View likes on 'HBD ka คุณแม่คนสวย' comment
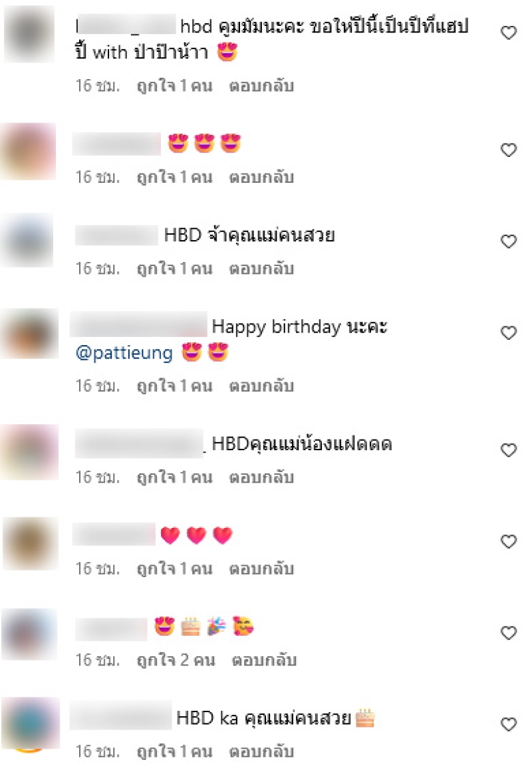Image resolution: width=532 pixels, height=764 pixels. click(x=174, y=751)
